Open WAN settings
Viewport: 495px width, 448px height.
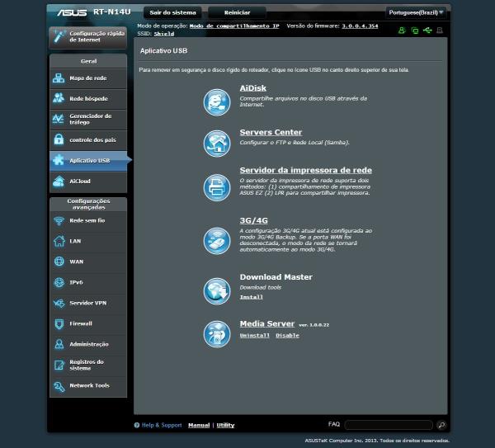point(88,262)
